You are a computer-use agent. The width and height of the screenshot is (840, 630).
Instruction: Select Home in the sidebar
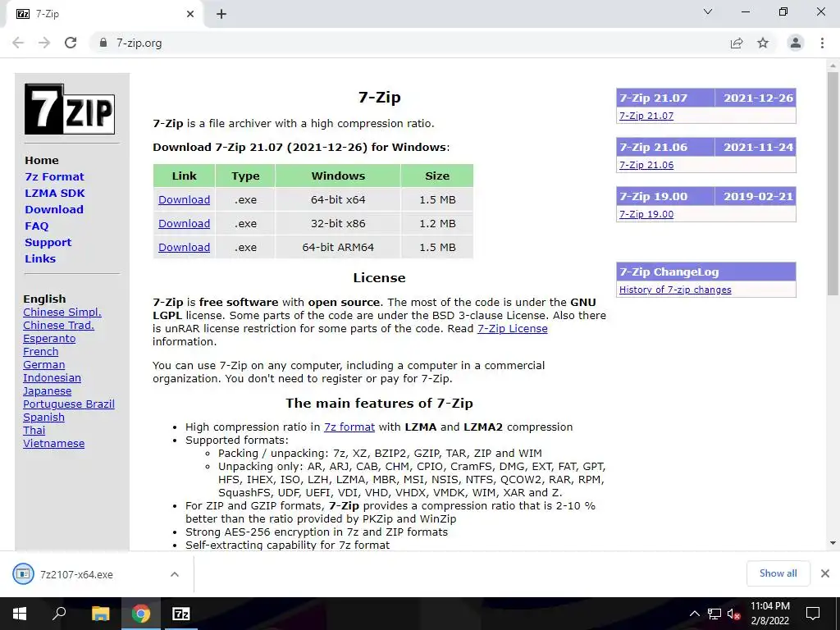click(x=42, y=160)
